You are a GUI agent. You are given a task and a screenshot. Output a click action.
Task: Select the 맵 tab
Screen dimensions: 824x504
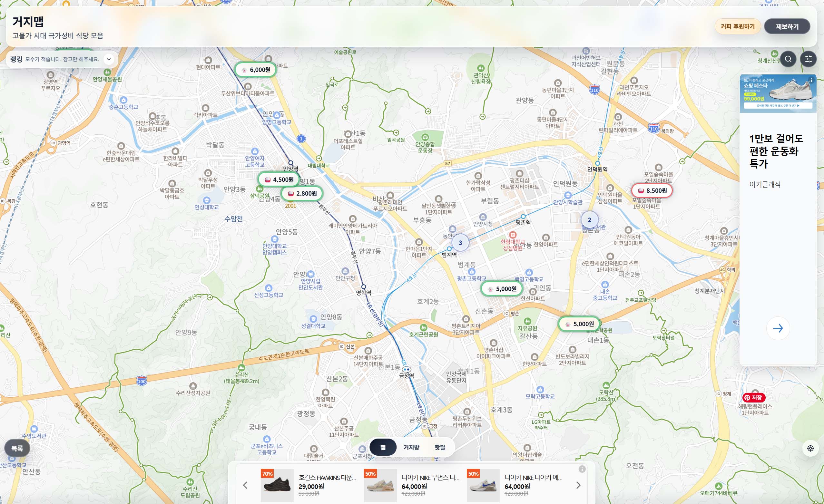pyautogui.click(x=383, y=447)
